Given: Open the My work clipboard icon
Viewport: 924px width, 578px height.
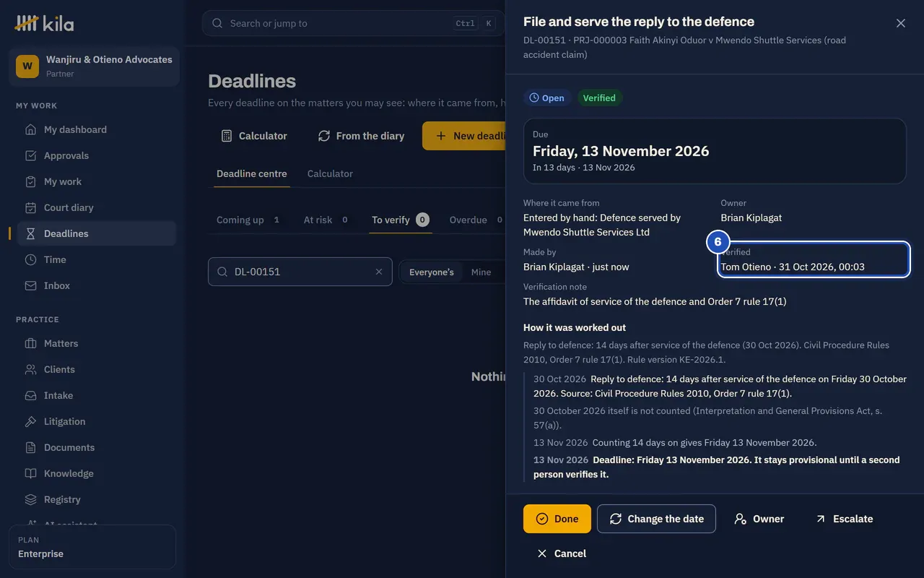Looking at the screenshot, I should pos(30,181).
